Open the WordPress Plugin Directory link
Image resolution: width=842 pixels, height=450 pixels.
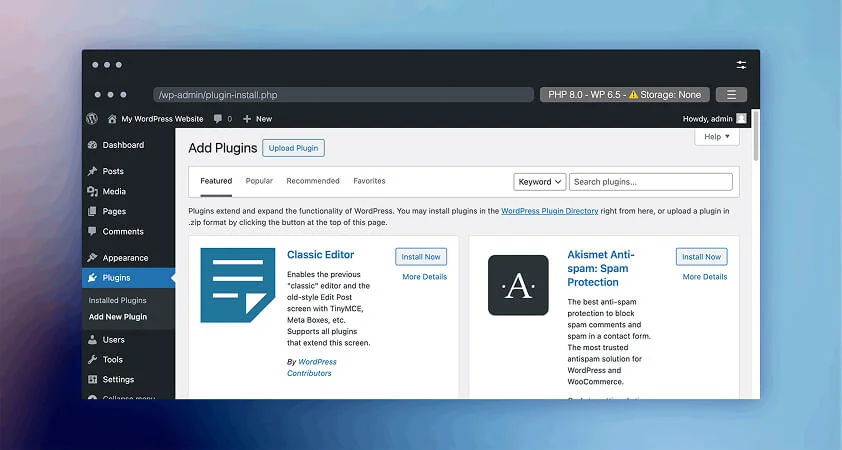pyautogui.click(x=549, y=211)
